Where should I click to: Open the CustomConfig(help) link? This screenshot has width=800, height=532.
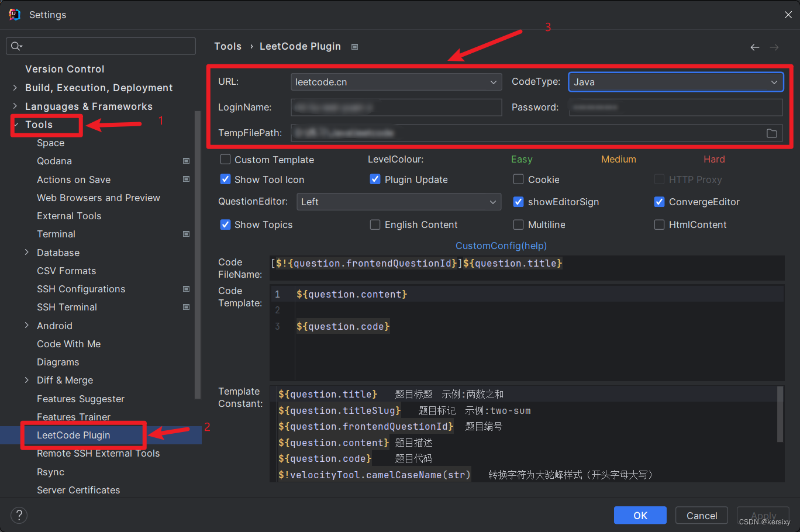coord(501,246)
